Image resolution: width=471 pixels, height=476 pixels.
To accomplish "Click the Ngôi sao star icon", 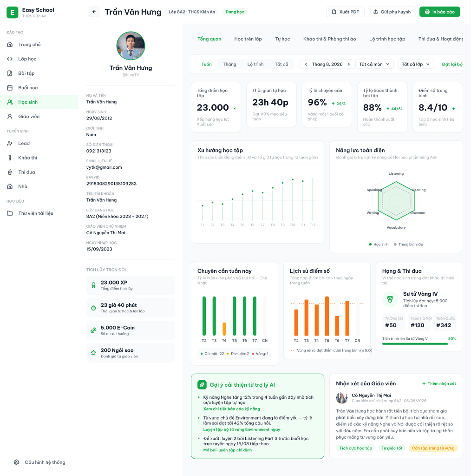I will pos(93,353).
